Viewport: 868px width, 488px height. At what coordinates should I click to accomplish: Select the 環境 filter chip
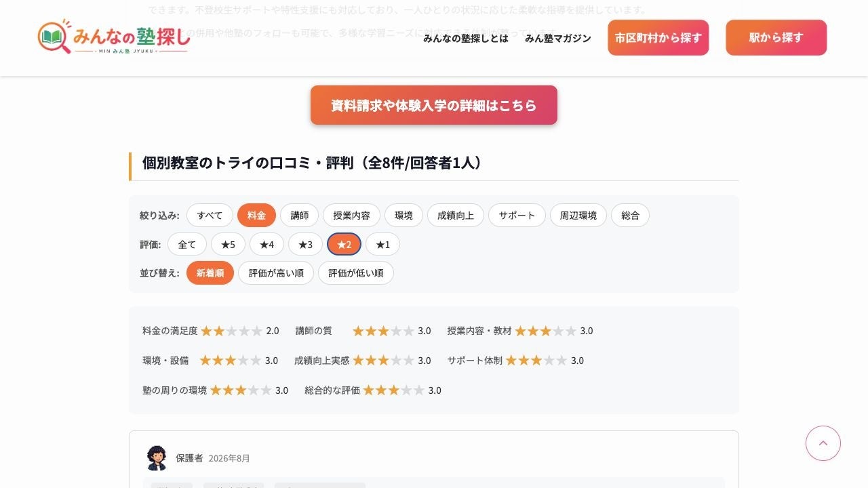pyautogui.click(x=404, y=216)
